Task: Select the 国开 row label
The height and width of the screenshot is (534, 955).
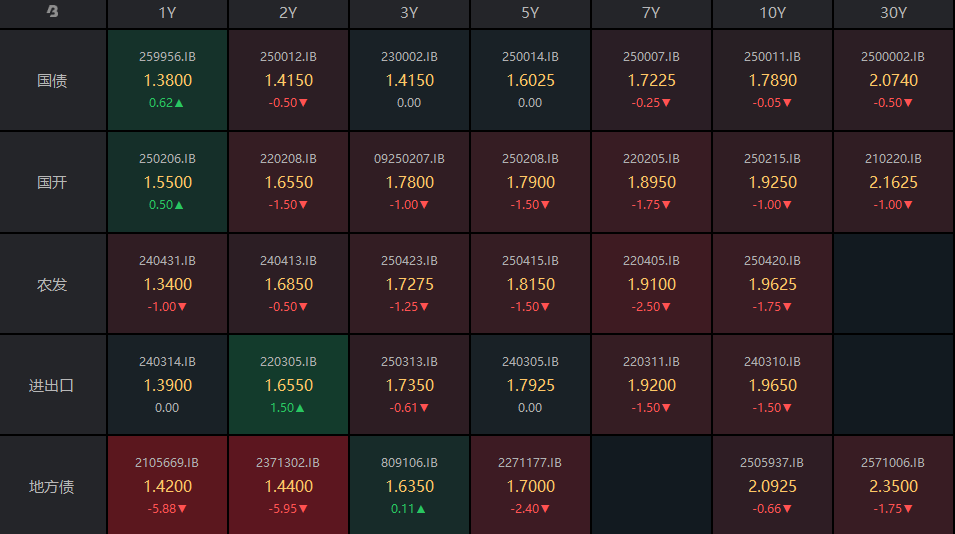Action: 52,182
